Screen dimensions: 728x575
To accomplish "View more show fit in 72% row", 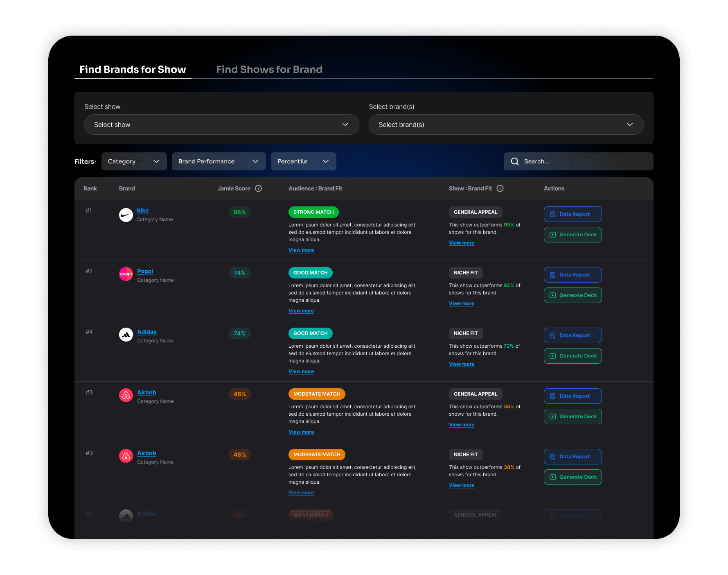I will tap(462, 364).
